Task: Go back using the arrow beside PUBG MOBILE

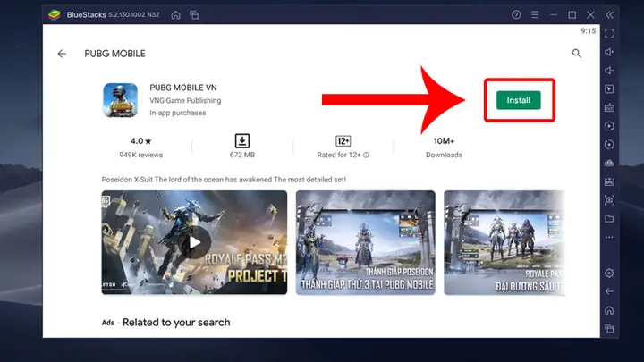Action: tap(62, 54)
